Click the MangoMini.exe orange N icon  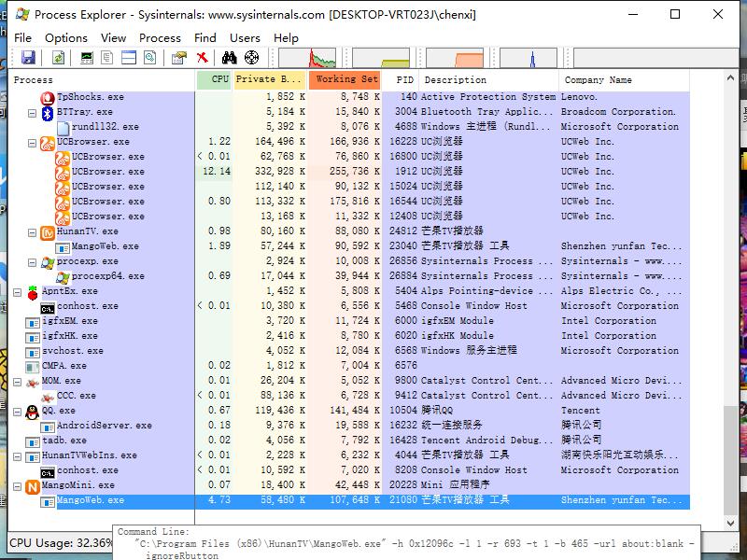coord(33,486)
